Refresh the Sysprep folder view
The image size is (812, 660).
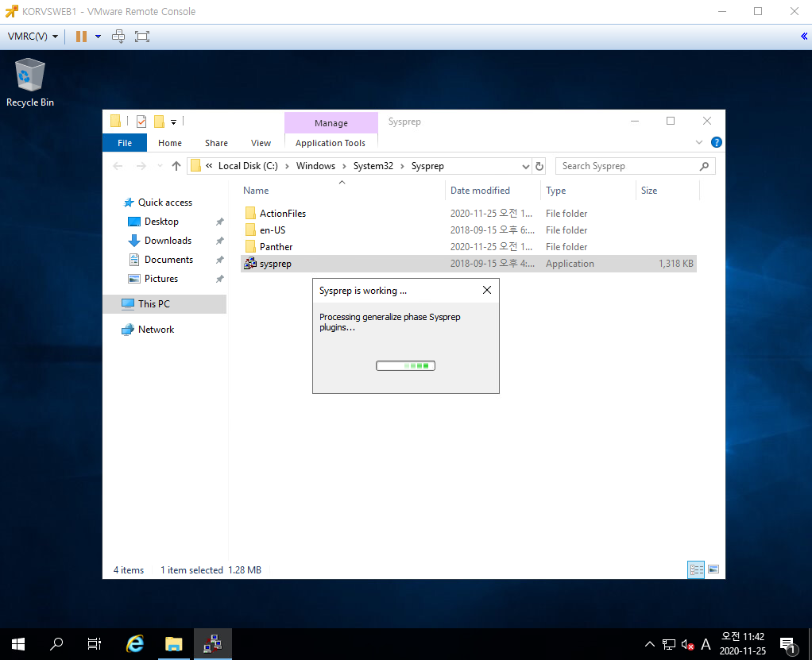pos(539,166)
